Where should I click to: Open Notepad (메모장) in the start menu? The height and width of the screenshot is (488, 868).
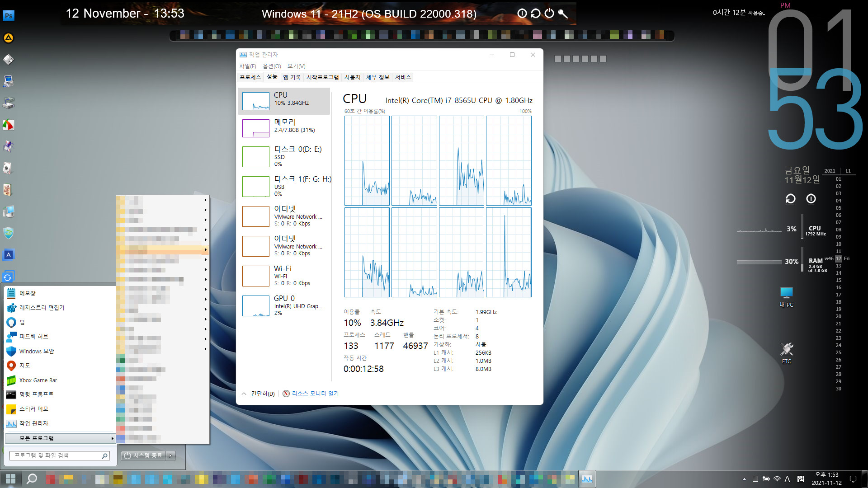tap(60, 293)
